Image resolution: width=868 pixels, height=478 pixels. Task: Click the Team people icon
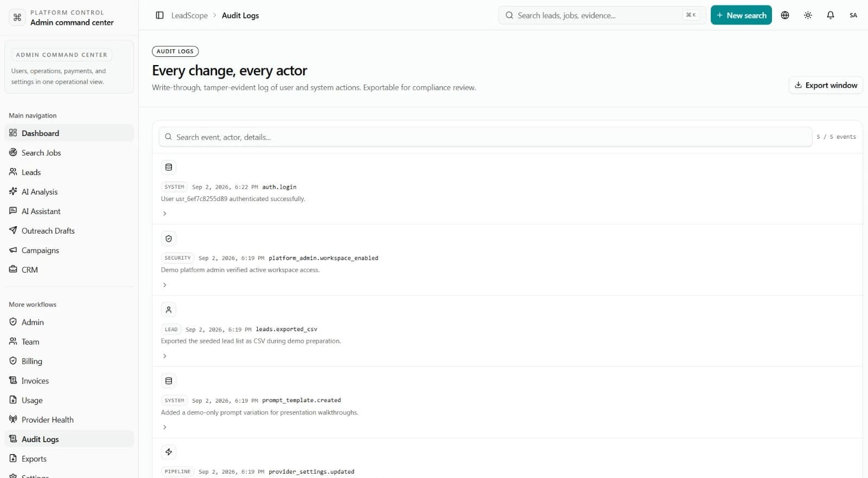coord(13,341)
